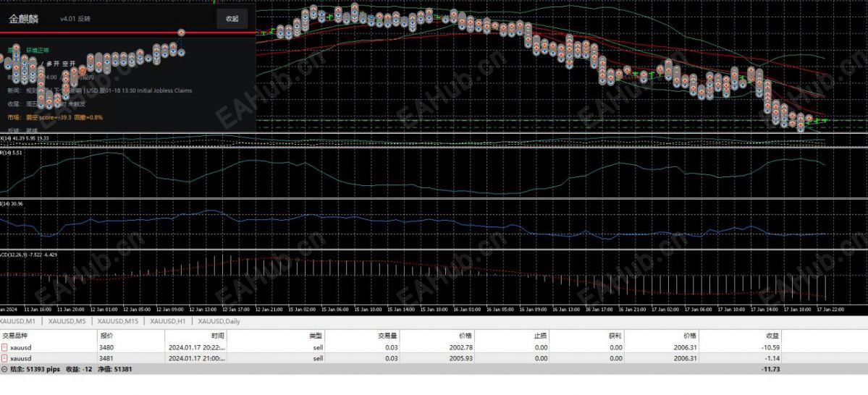Click the order icon for ticket 3480

pyautogui.click(x=4, y=347)
